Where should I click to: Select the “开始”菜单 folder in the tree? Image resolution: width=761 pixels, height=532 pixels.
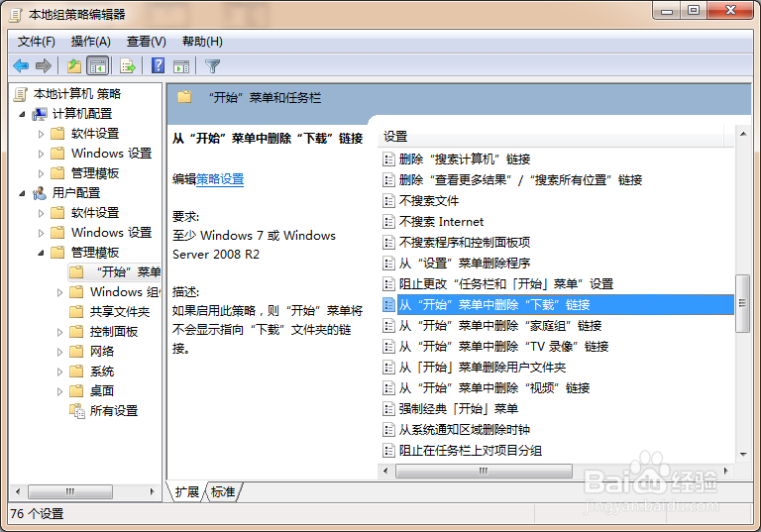[x=115, y=271]
